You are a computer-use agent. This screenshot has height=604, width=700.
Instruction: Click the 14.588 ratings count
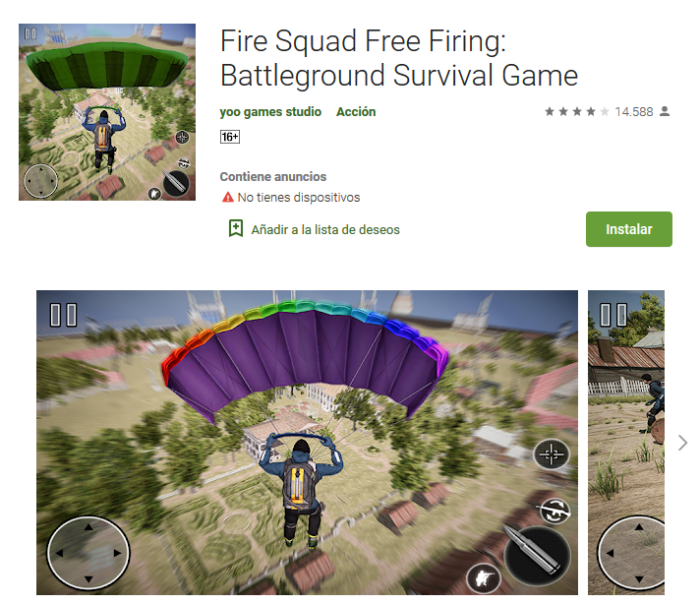[634, 112]
